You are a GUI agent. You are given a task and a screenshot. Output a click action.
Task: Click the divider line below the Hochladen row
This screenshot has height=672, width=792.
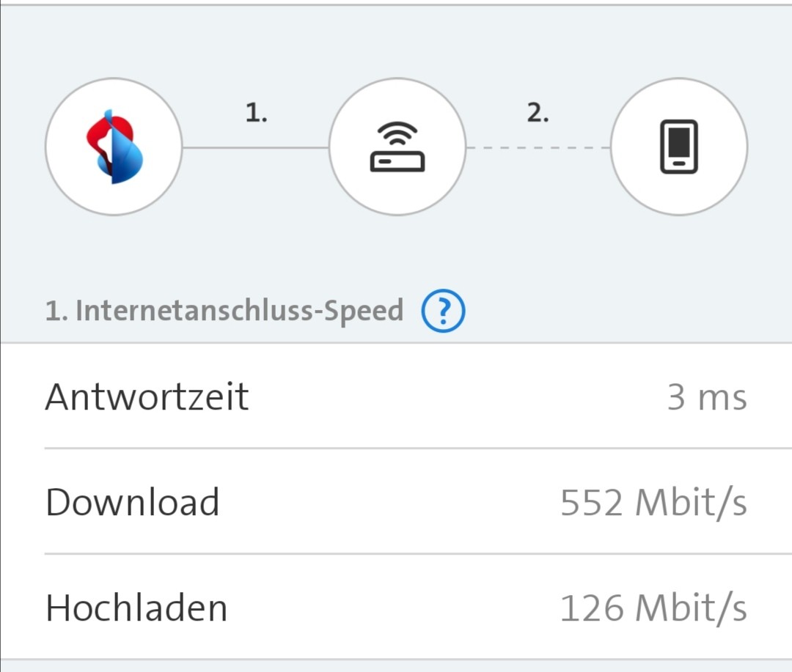pos(396,659)
